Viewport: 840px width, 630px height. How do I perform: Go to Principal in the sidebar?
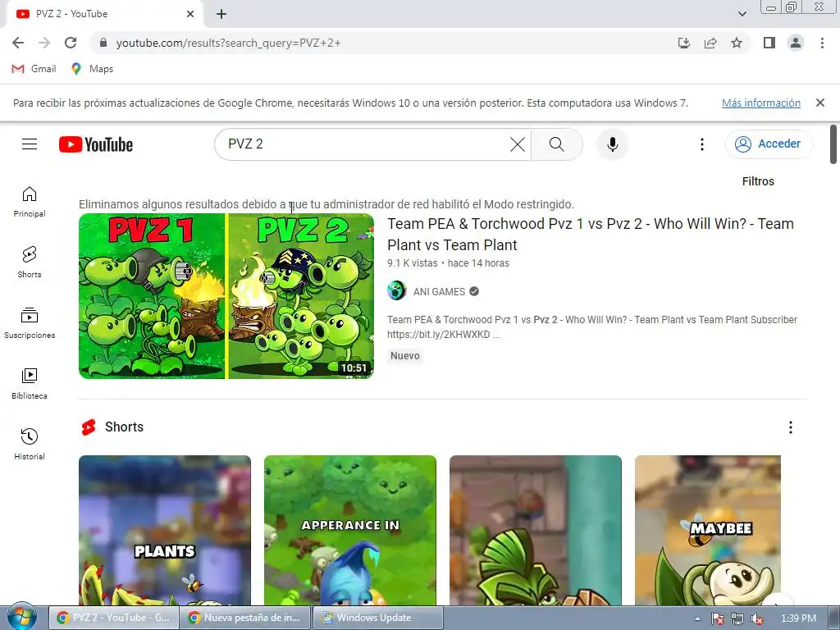[x=30, y=202]
